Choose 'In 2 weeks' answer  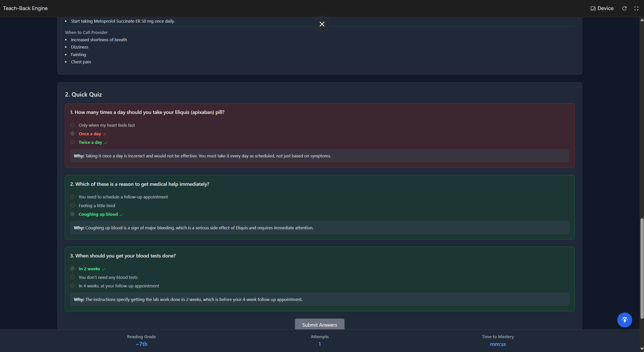click(x=72, y=269)
